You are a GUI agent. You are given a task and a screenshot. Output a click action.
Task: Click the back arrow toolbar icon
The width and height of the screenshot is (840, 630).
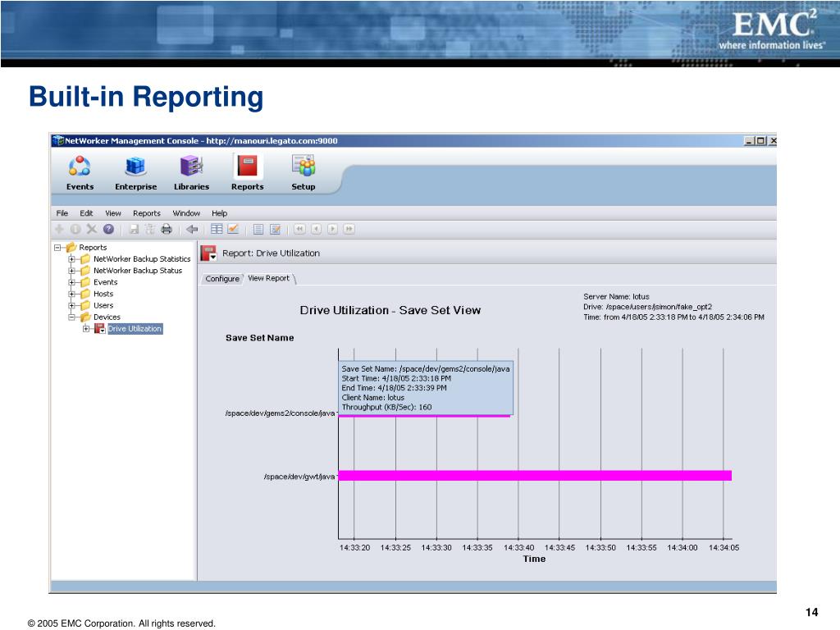tap(192, 230)
